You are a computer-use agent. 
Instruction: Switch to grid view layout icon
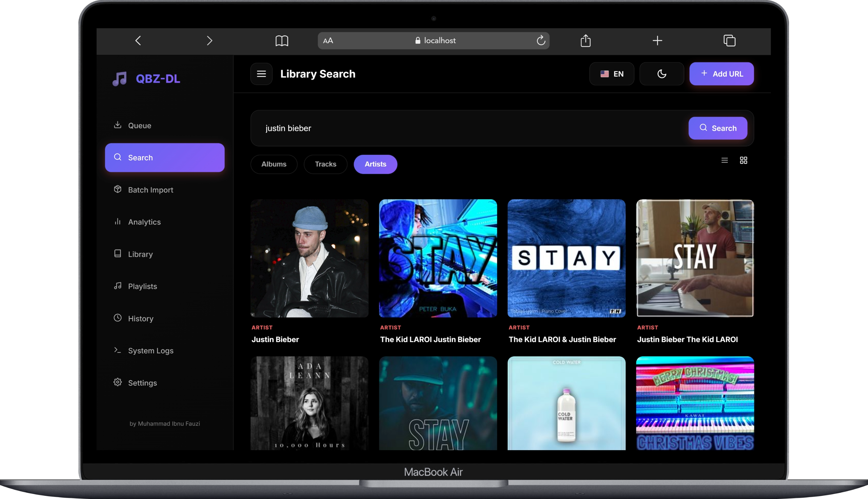(743, 160)
